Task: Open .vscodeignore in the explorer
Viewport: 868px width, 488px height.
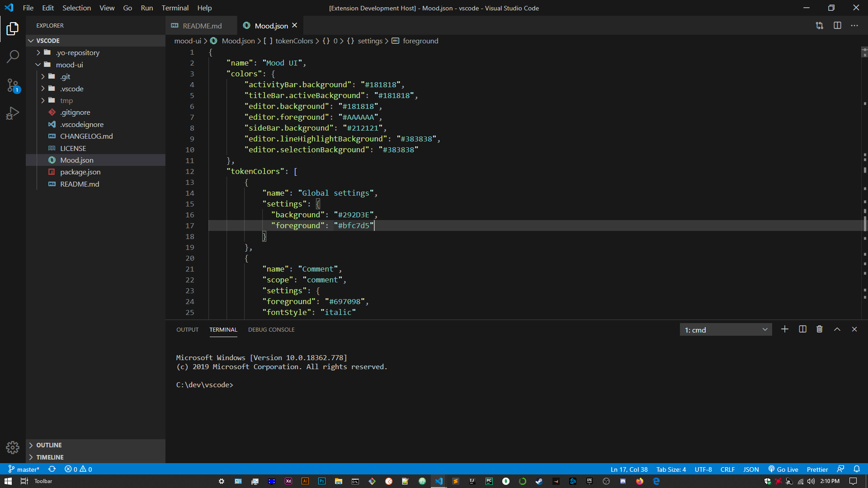Action: coord(96,124)
